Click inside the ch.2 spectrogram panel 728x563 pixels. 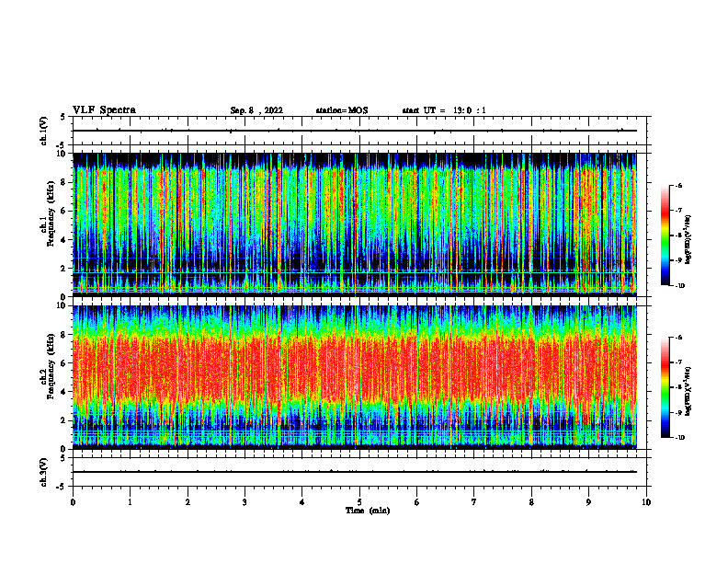point(355,377)
